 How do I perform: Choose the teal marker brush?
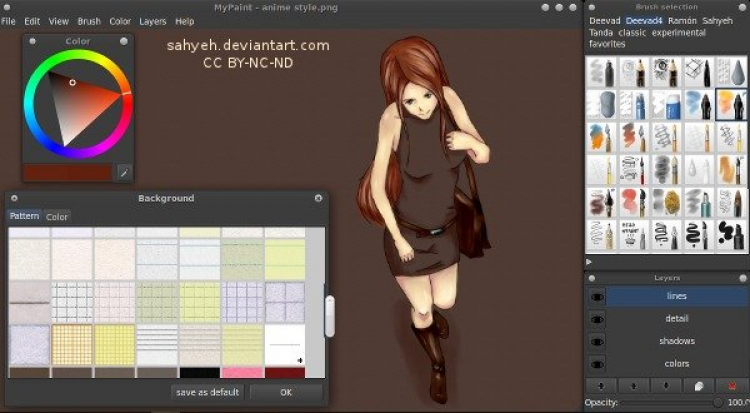click(x=699, y=202)
